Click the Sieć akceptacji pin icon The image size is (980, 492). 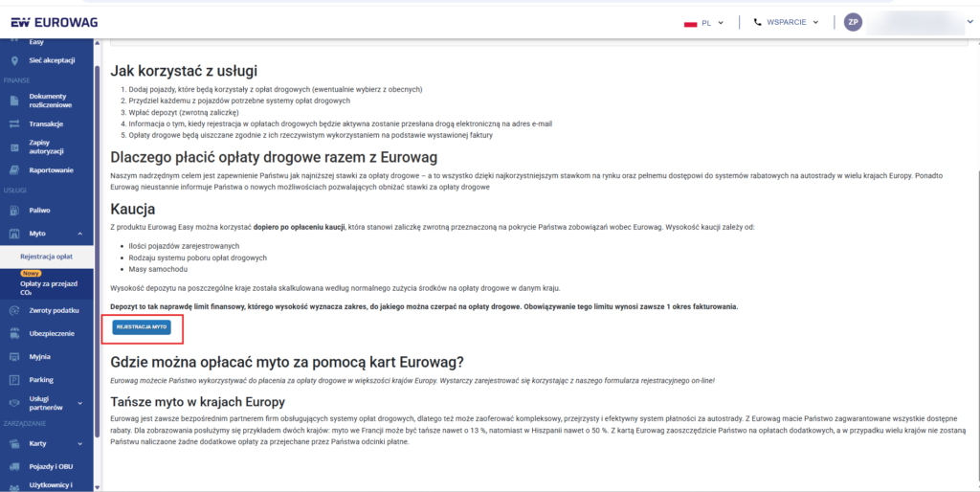(14, 60)
